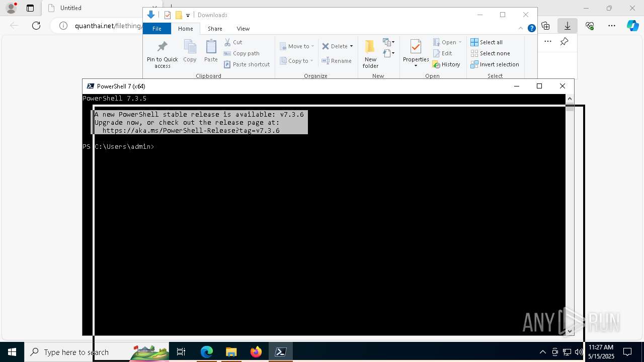The height and width of the screenshot is (362, 644).
Task: Create a New folder from ribbon
Action: [370, 54]
